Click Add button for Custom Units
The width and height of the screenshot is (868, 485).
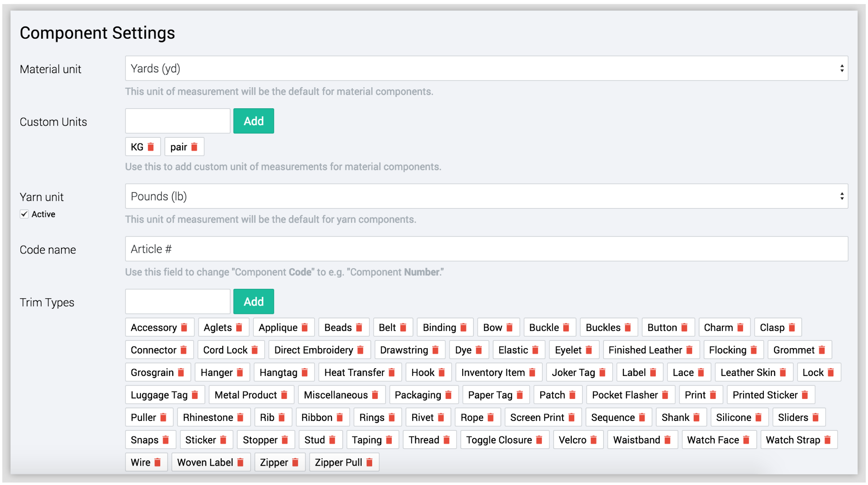pyautogui.click(x=253, y=121)
